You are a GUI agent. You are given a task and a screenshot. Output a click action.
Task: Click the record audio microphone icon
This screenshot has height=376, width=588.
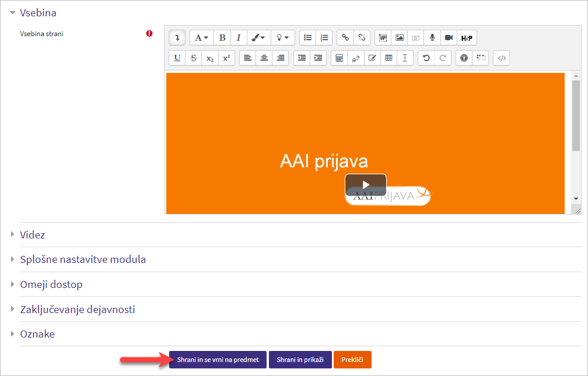click(x=432, y=37)
